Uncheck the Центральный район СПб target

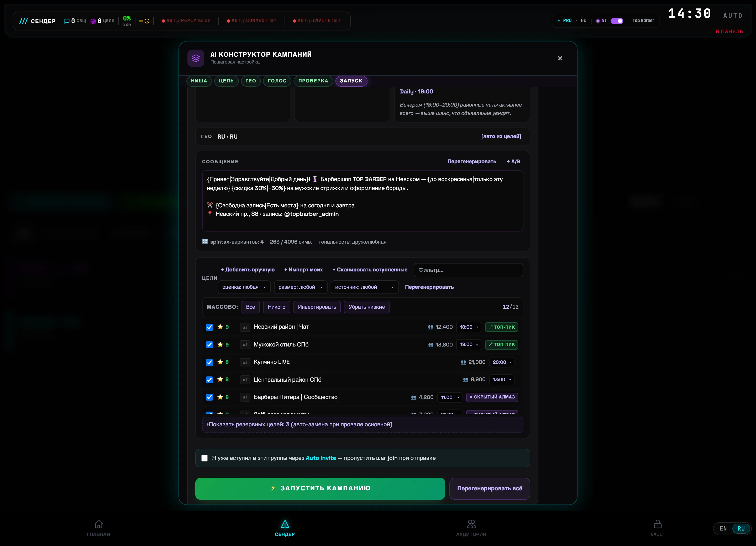coord(209,380)
